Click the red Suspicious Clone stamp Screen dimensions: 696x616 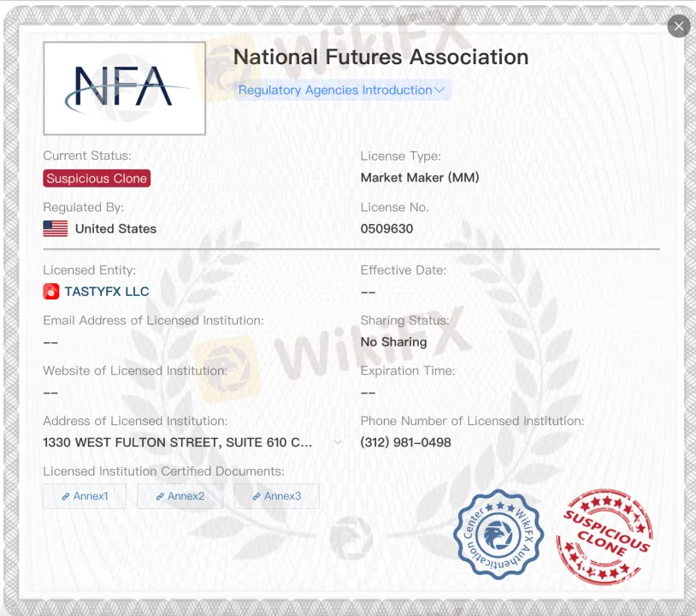605,536
